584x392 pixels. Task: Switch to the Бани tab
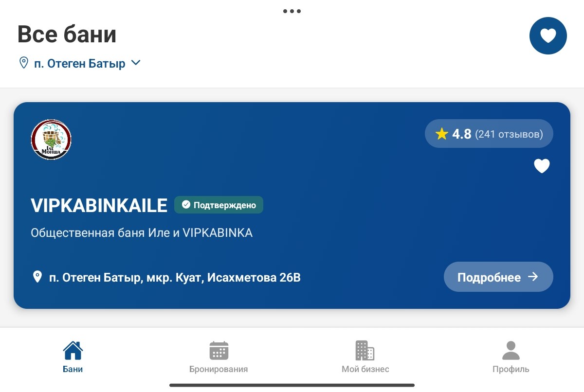(x=73, y=357)
